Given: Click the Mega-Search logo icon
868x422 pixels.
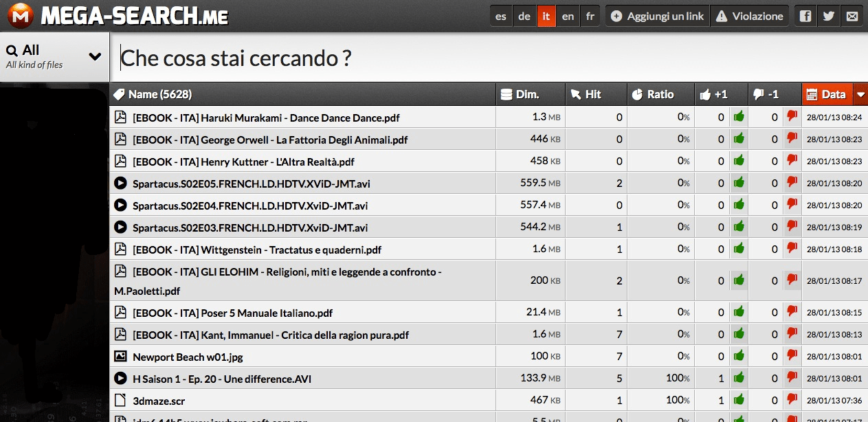Looking at the screenshot, I should click(x=20, y=16).
